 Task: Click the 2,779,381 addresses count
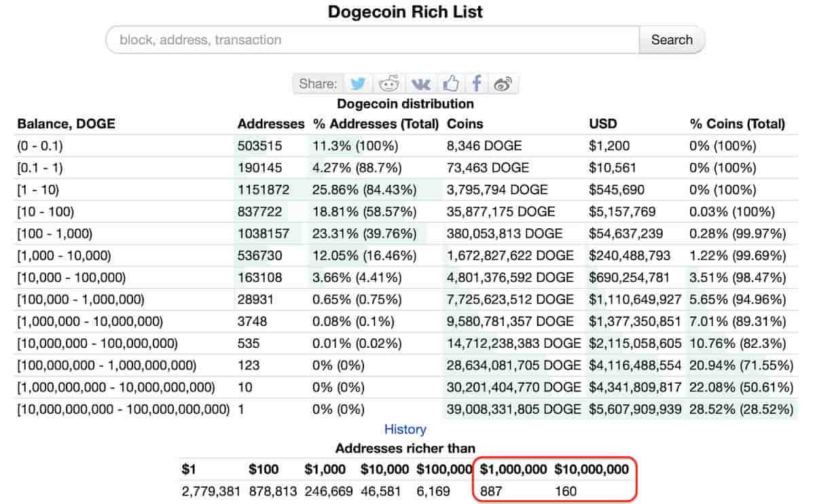coord(211,491)
